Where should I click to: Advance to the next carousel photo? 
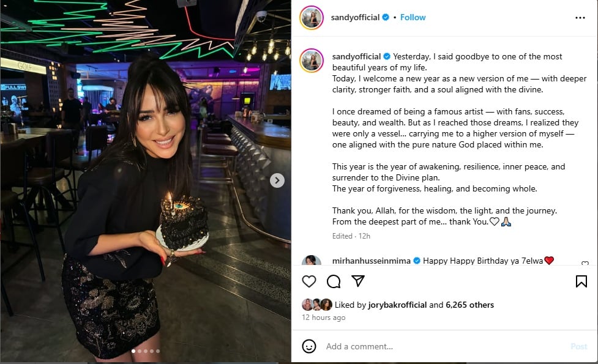click(x=277, y=180)
